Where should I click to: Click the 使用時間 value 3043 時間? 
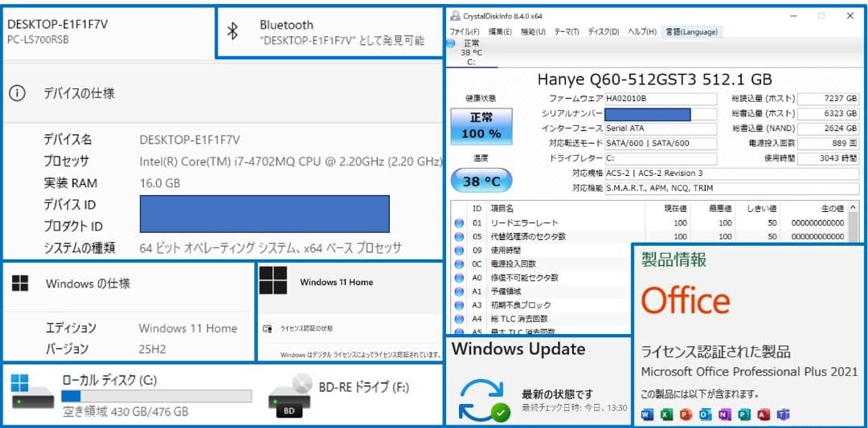click(829, 158)
